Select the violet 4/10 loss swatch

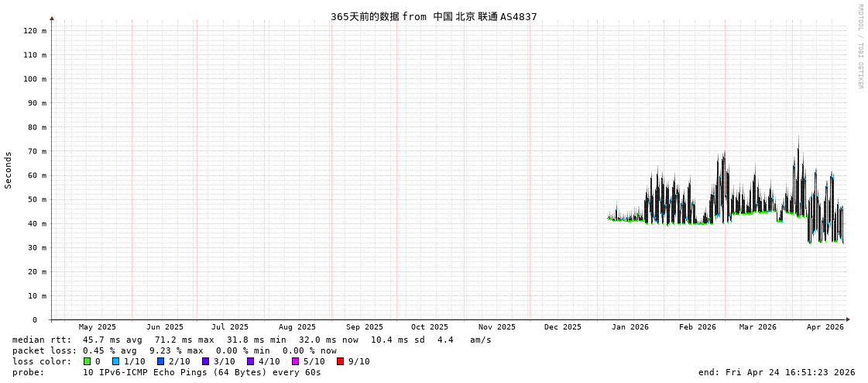250,361
